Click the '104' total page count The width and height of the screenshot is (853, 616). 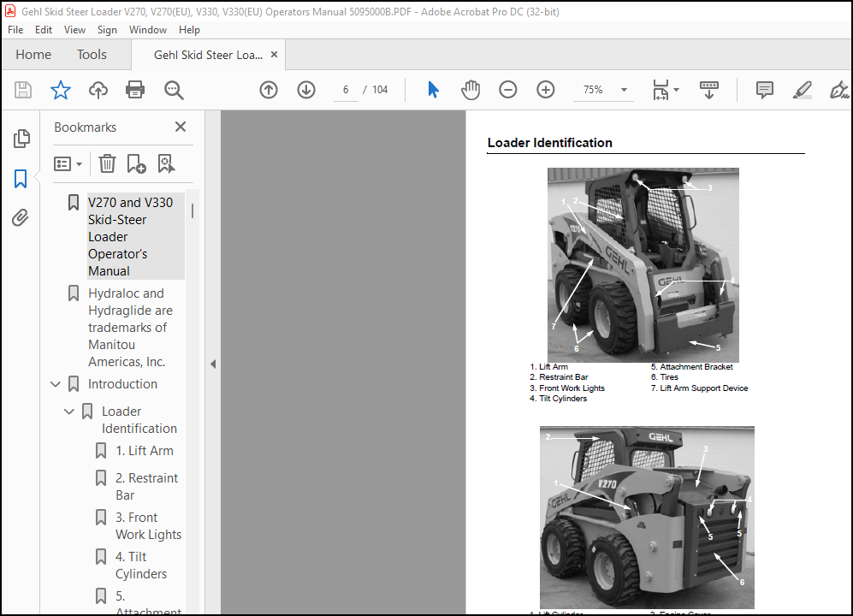click(x=380, y=90)
